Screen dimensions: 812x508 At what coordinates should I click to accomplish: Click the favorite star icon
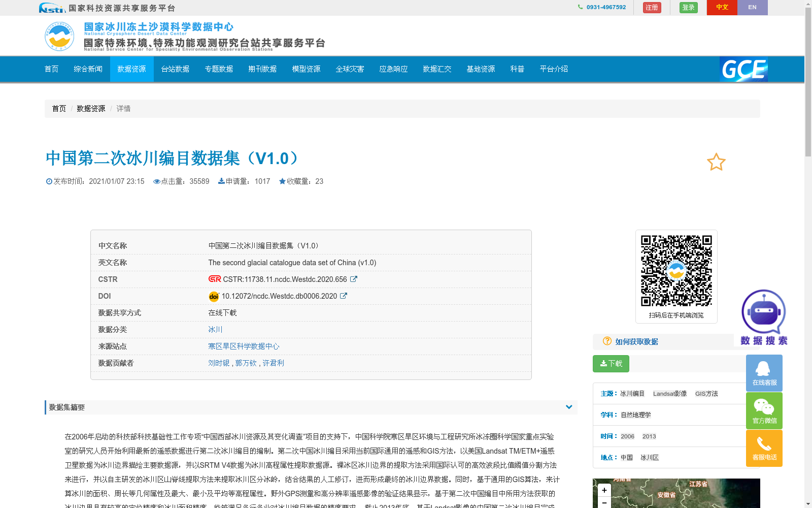tap(716, 162)
